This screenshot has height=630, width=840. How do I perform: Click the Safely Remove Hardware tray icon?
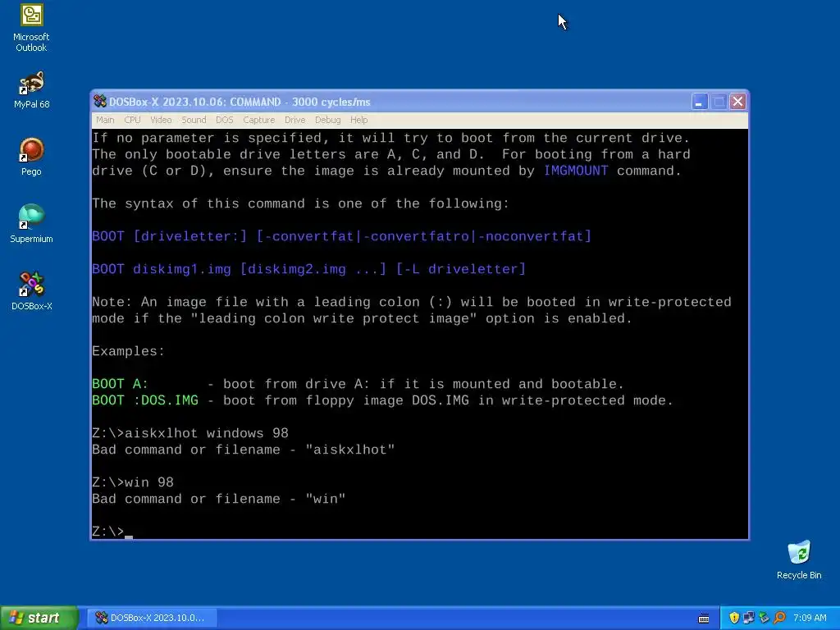click(764, 618)
